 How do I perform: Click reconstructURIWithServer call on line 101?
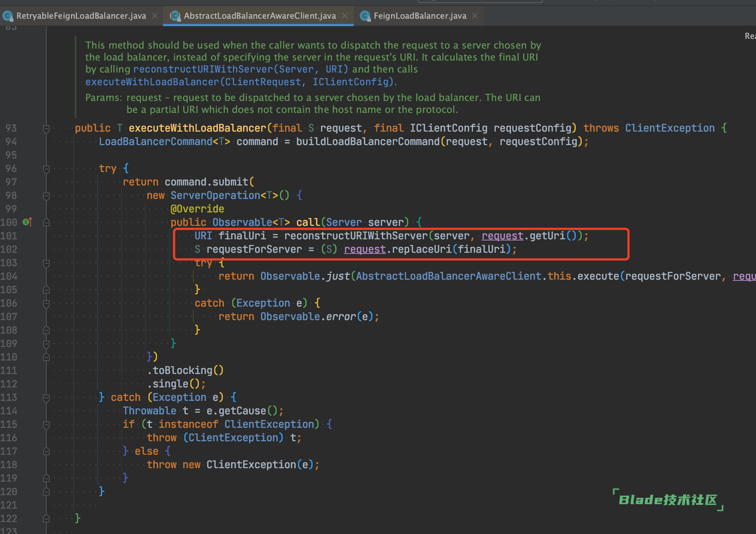click(356, 236)
